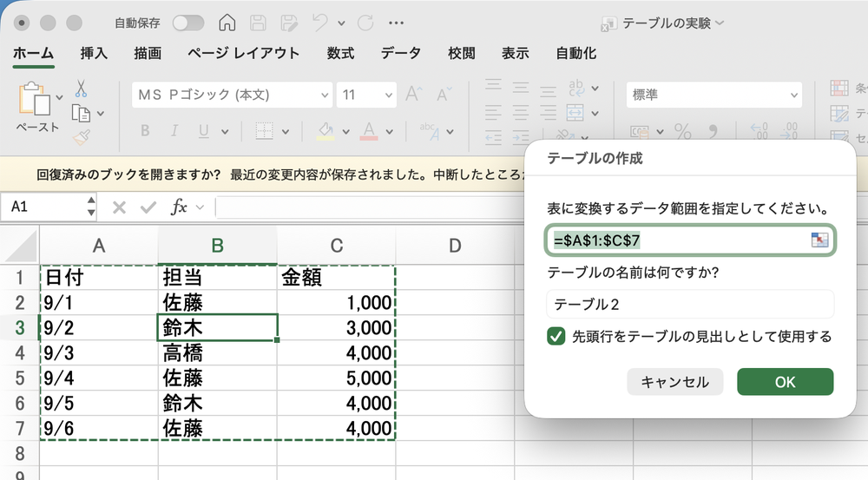
Task: Click the Merge cells icon
Action: pos(575,113)
